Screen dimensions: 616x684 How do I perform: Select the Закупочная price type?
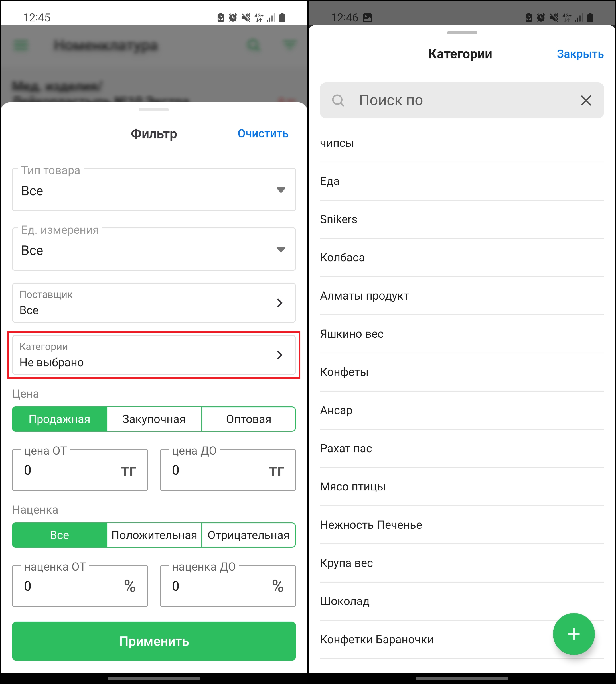[154, 419]
